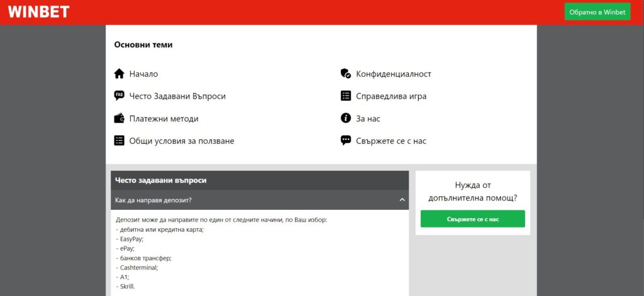Click the WINBET logo
Screen dimensions: 644x296
coord(39,12)
